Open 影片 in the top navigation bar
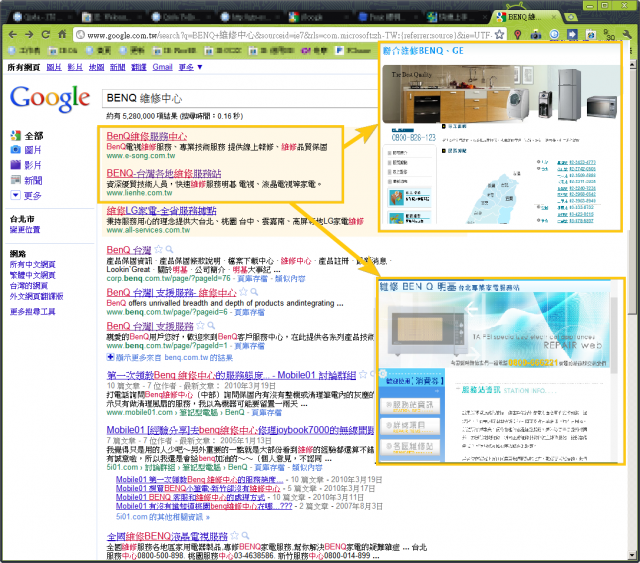The height and width of the screenshot is (563, 640). click(x=75, y=67)
